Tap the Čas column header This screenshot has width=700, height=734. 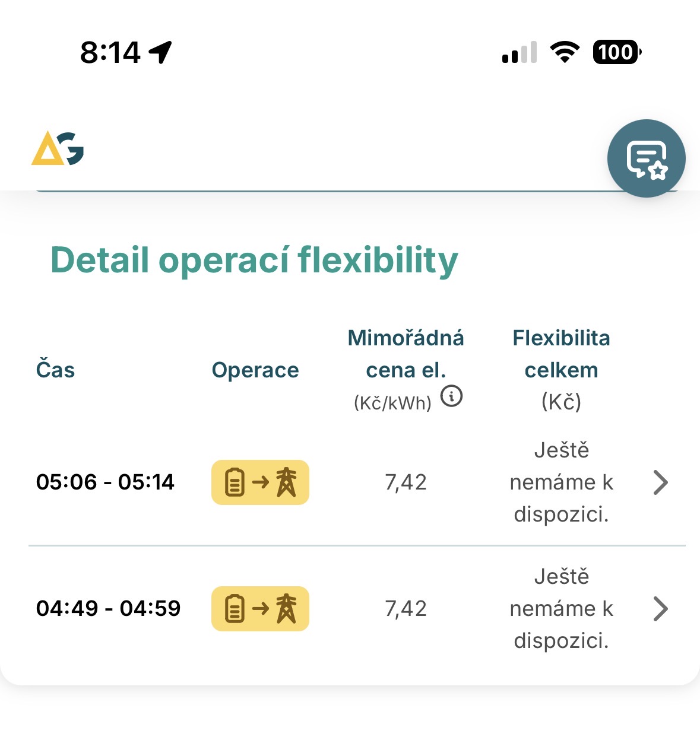tap(55, 370)
